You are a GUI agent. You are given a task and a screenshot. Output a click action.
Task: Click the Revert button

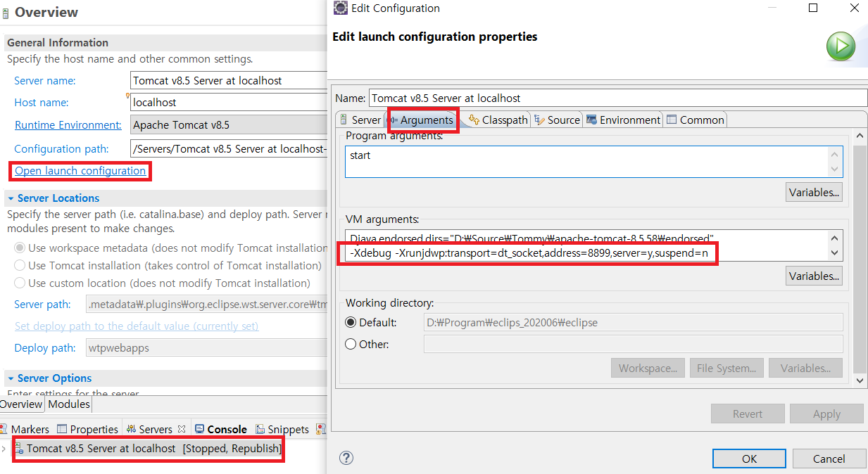[x=748, y=414]
